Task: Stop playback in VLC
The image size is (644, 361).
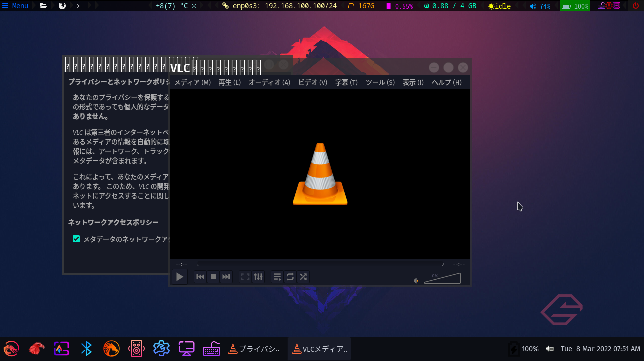Action: (213, 277)
